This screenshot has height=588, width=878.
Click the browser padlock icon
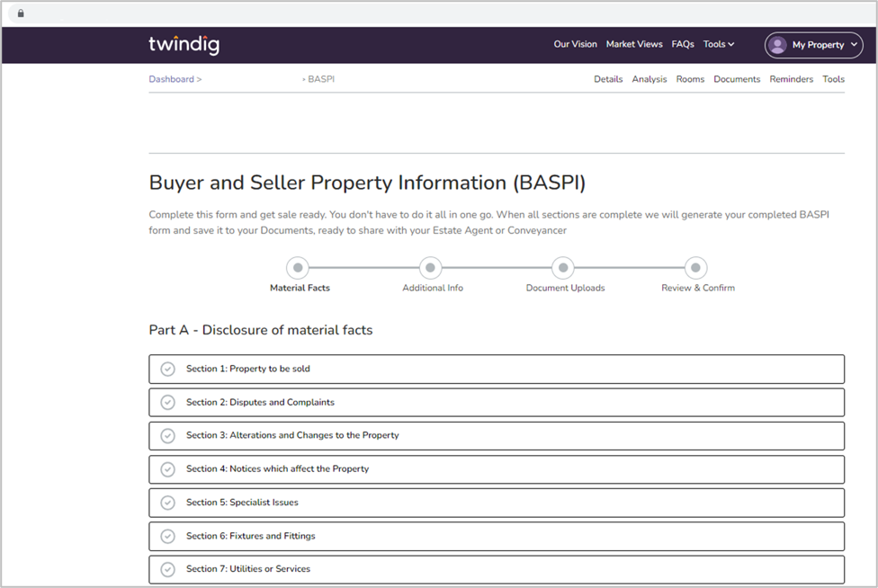coord(21,13)
